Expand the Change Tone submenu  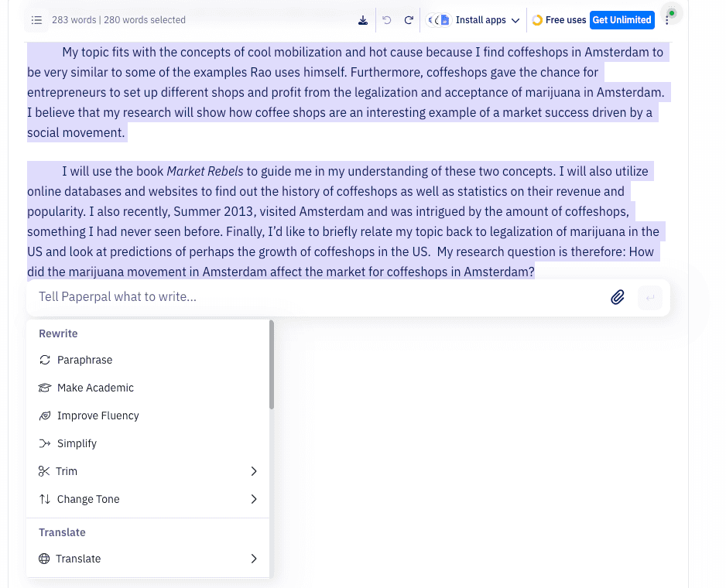[147, 499]
